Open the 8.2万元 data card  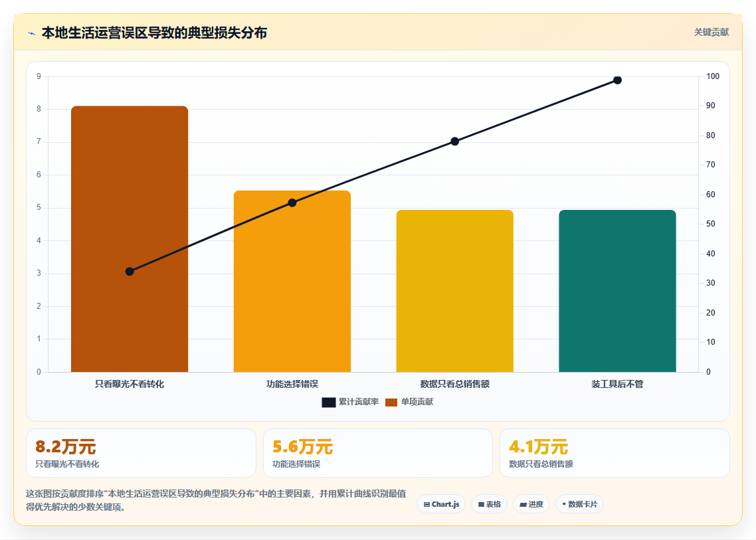(x=141, y=453)
